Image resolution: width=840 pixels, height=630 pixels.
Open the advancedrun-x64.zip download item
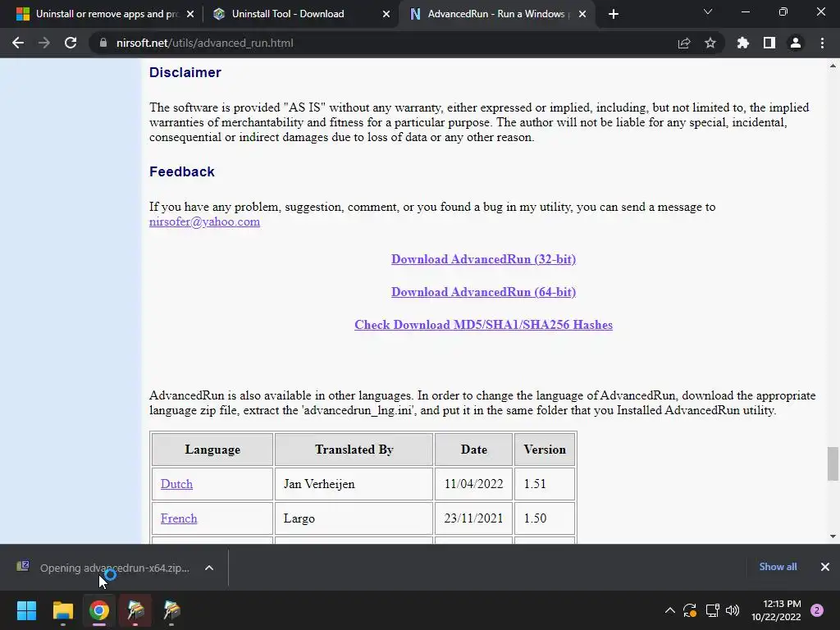[103, 568]
